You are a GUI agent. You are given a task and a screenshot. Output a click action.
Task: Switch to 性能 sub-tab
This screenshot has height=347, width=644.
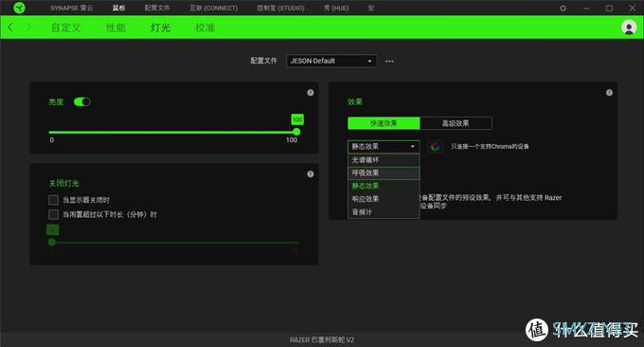(116, 27)
